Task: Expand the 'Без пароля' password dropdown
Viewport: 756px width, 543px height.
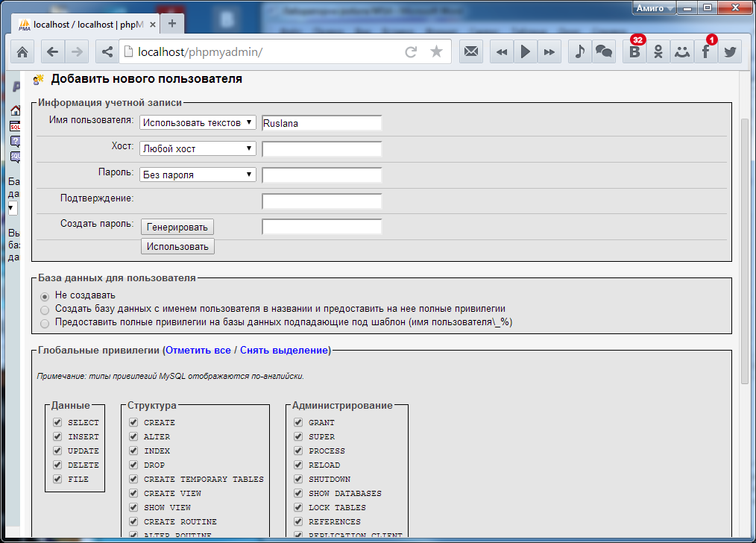Action: tap(198, 175)
